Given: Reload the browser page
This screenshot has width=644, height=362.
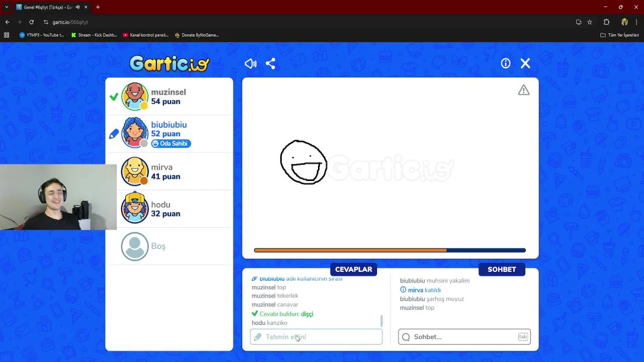Looking at the screenshot, I should (31, 22).
